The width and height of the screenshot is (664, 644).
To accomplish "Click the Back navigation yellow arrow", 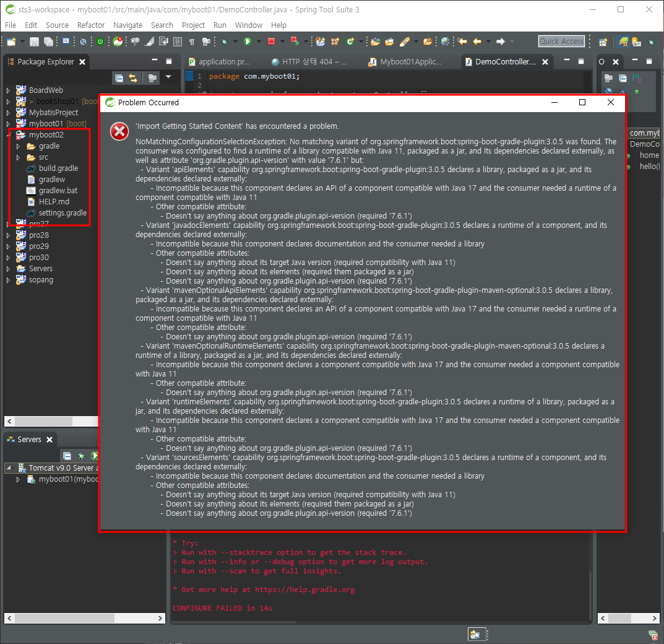I will pyautogui.click(x=477, y=41).
